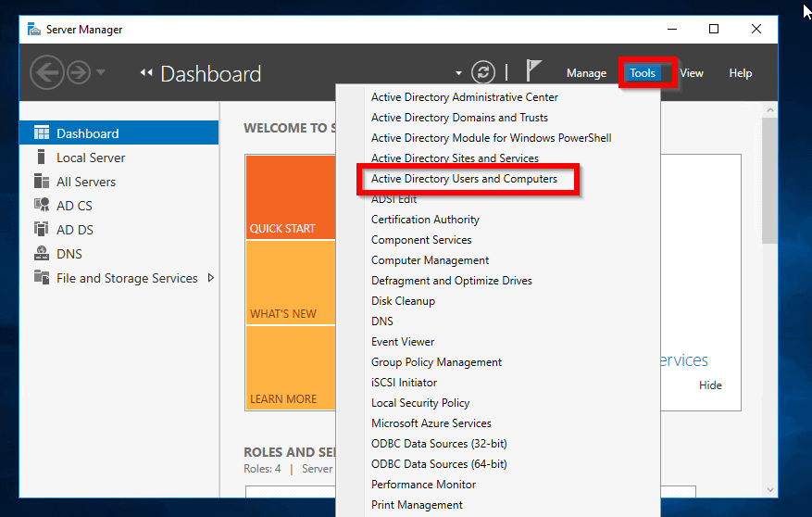Click the All Servers icon in sidebar
The image size is (812, 517).
[42, 181]
